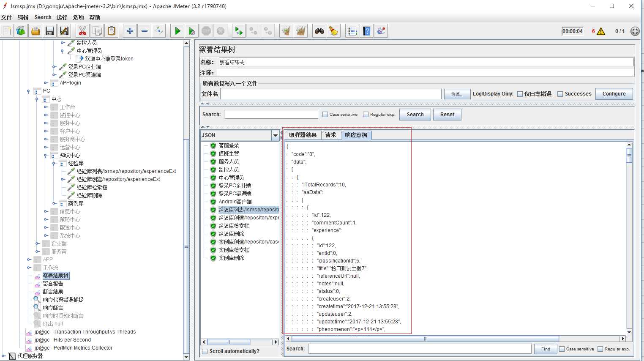Open the Function Helper list icon
Image resolution: width=644 pixels, height=361 pixels.
click(352, 31)
